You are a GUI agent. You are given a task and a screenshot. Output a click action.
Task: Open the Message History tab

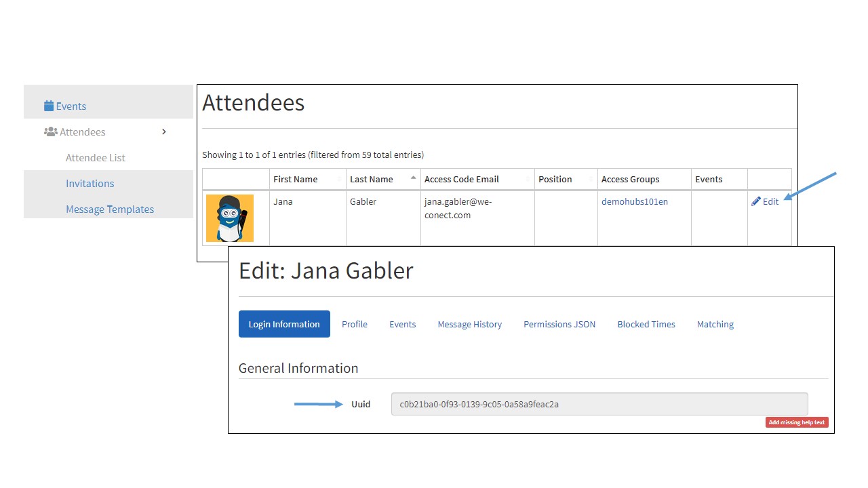(x=470, y=324)
